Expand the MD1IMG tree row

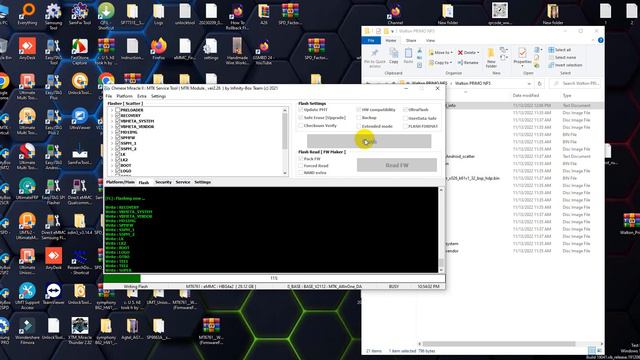tap(112, 132)
